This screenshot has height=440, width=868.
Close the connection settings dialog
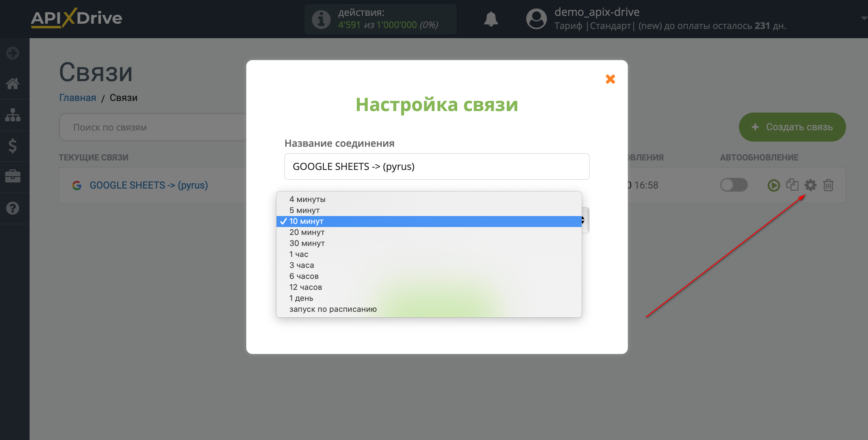coord(610,79)
